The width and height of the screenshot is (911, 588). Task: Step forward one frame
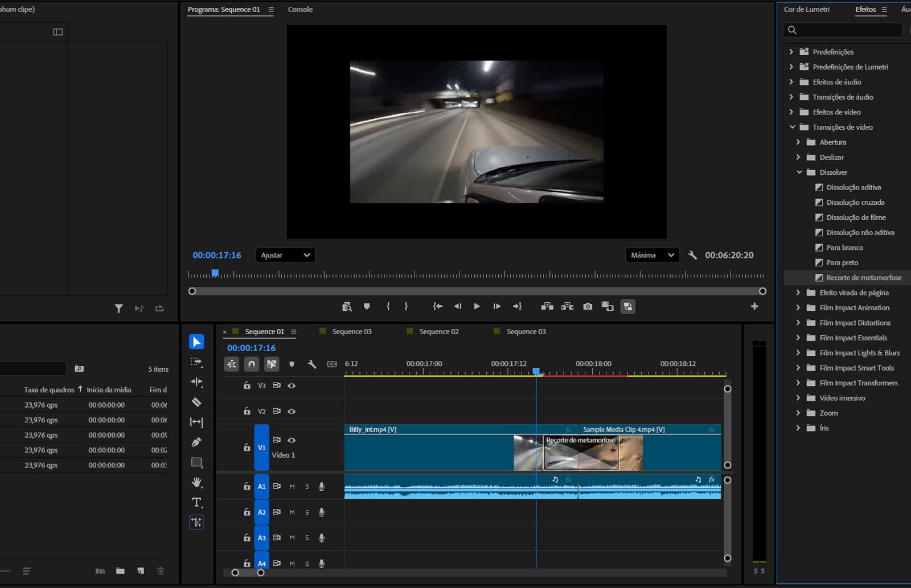(x=496, y=306)
